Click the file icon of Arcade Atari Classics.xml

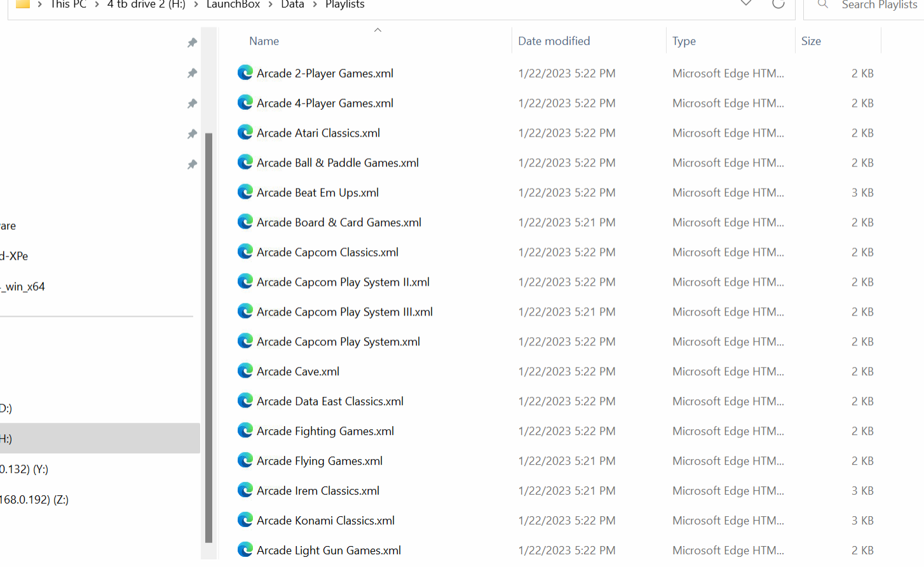point(245,132)
